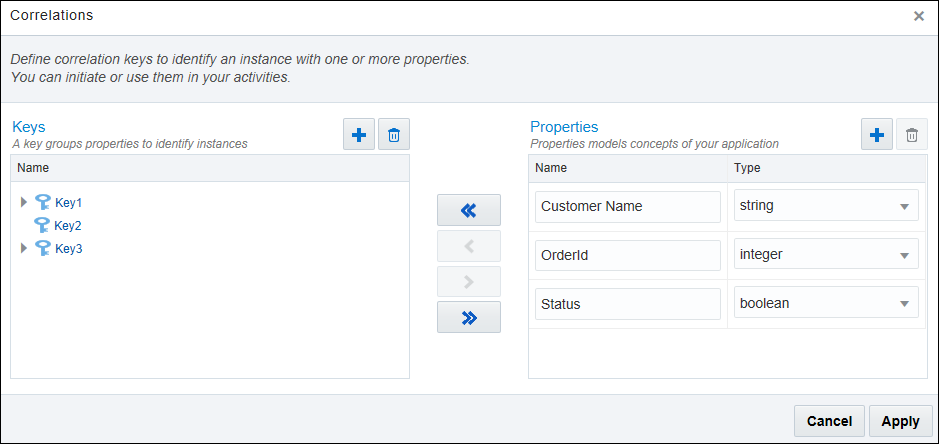Click the Cancel button
This screenshot has height=444, width=939.
point(829,421)
